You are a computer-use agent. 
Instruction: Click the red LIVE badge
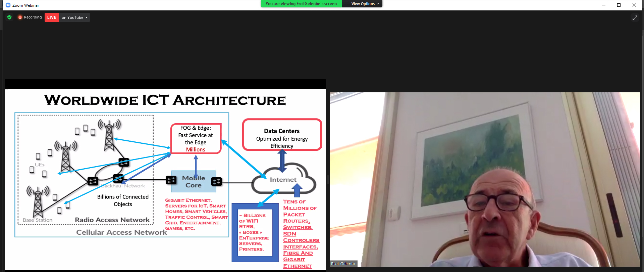[x=52, y=17]
